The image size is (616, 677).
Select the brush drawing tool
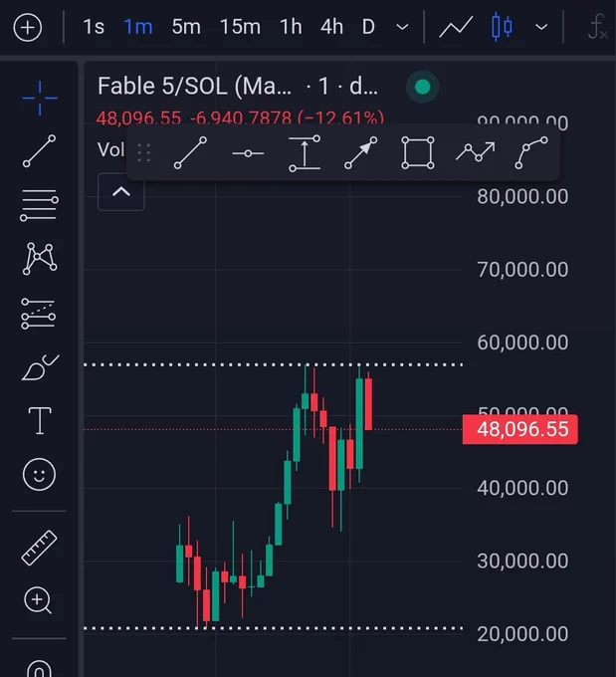(40, 367)
